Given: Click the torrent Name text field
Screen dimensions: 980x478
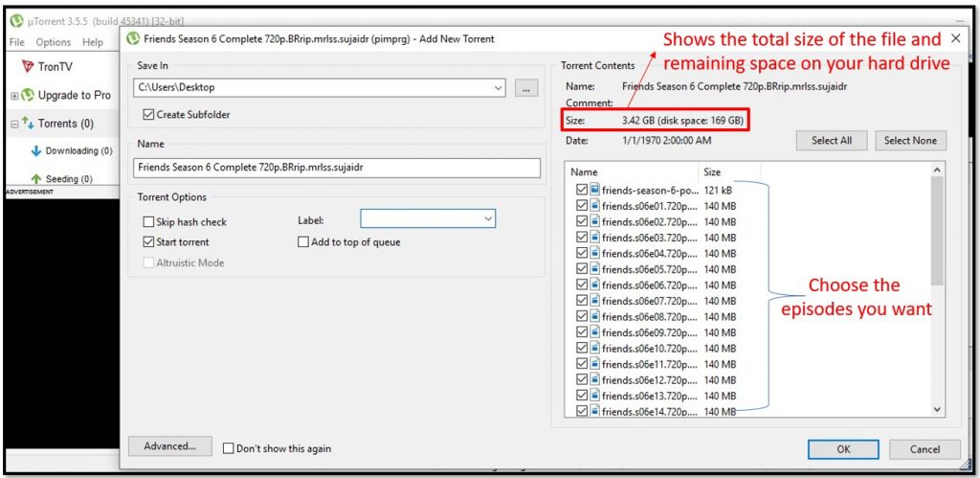Looking at the screenshot, I should pyautogui.click(x=336, y=168).
